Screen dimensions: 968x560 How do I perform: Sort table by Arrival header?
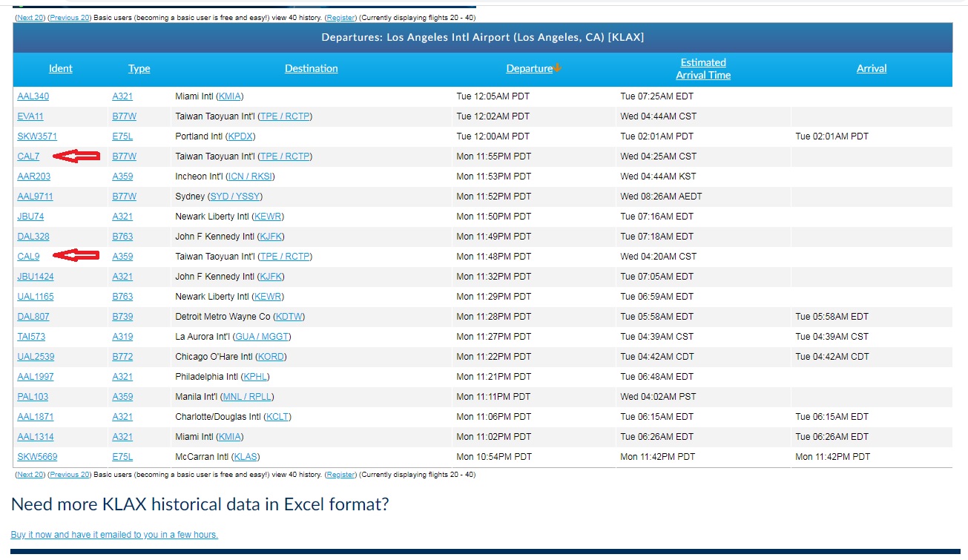coord(872,68)
